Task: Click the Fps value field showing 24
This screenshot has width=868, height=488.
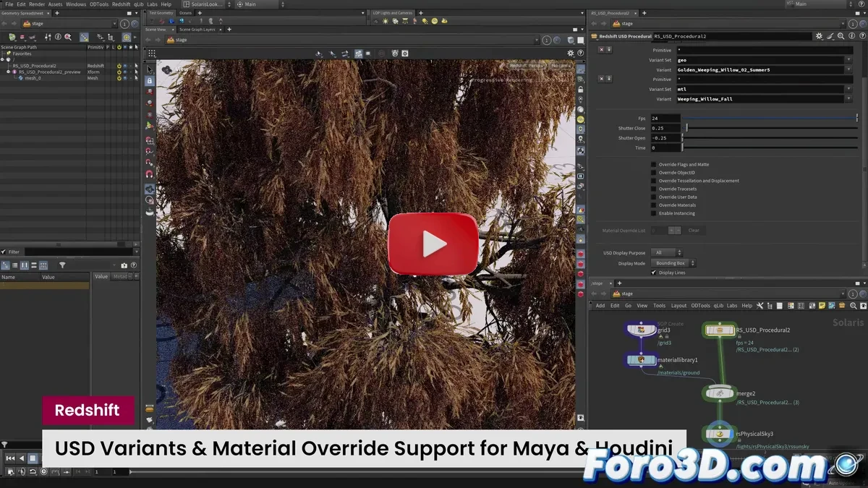Action: click(x=665, y=118)
